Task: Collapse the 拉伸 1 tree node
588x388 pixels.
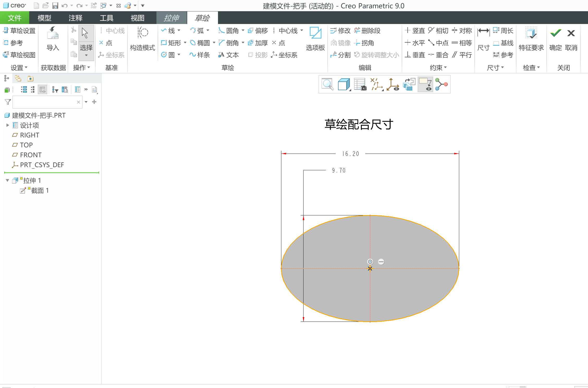Action: 8,180
